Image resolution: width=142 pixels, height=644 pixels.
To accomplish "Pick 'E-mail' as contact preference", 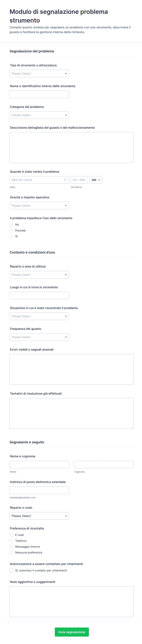I will coord(11,535).
